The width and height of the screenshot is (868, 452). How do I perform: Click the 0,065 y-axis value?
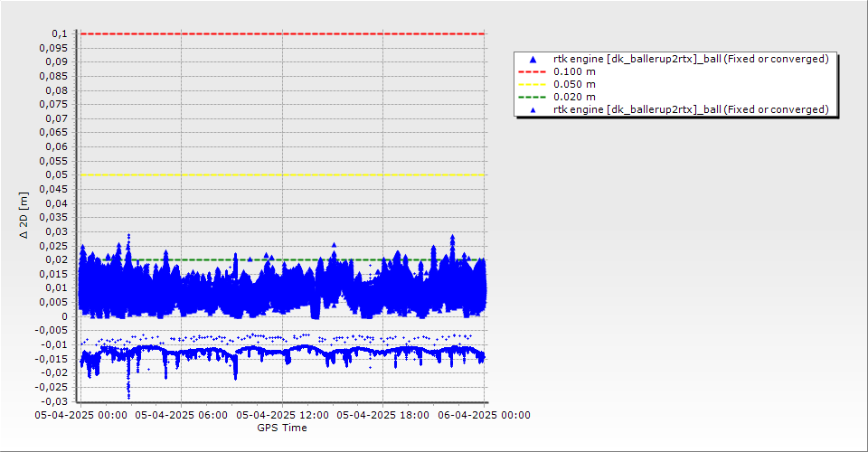53,133
